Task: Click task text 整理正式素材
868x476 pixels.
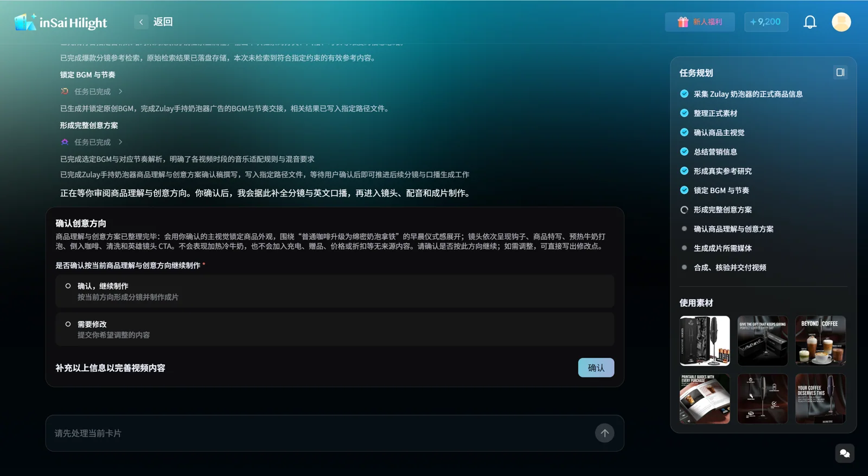Action: point(715,113)
